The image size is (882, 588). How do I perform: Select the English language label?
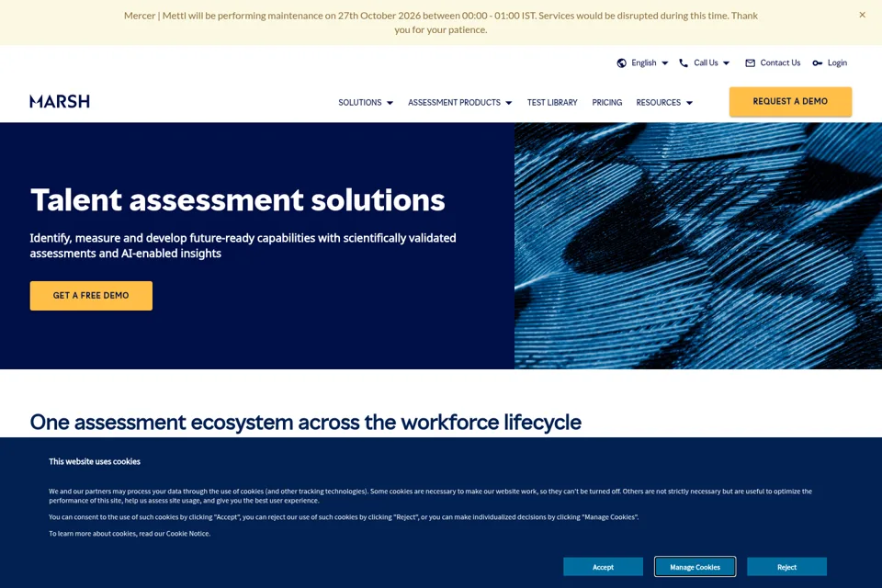(643, 63)
